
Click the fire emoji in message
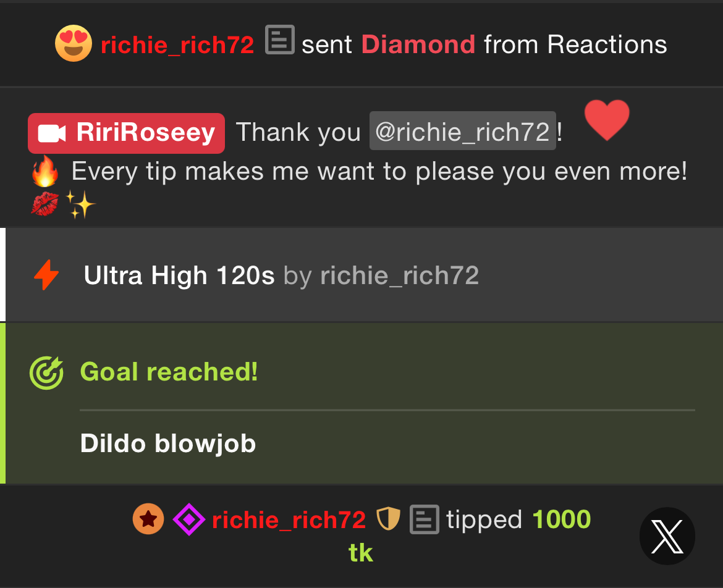pyautogui.click(x=45, y=170)
